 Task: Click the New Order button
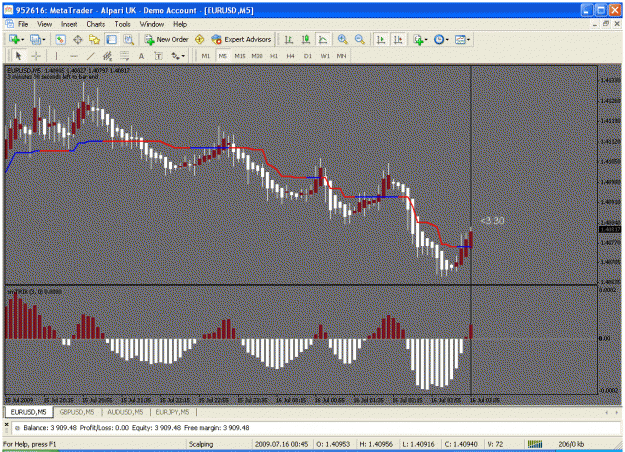point(167,39)
